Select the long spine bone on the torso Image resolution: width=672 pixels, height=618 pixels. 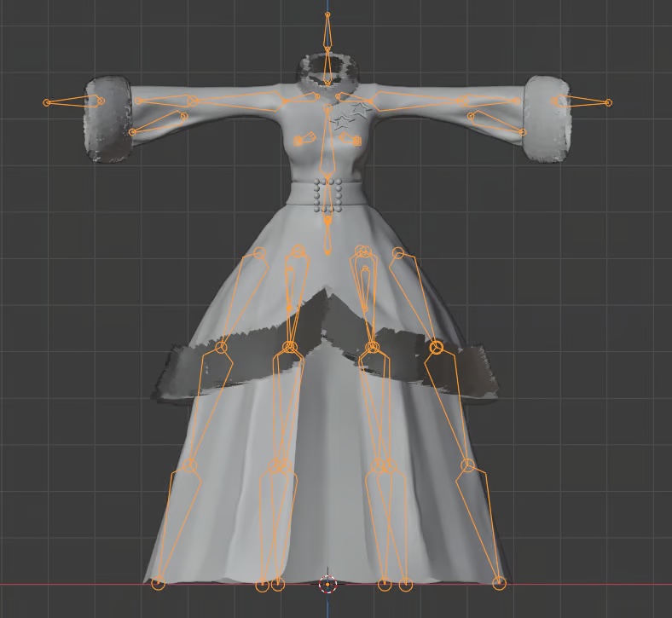tap(327, 142)
